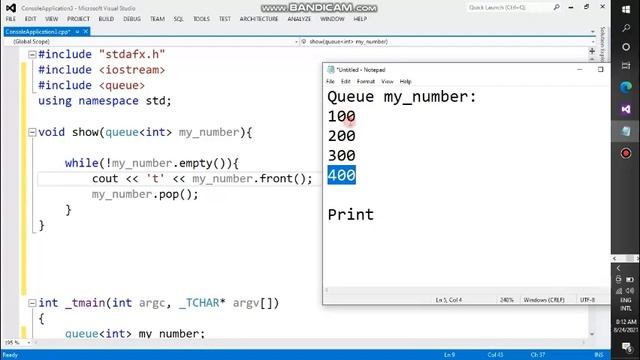Open the show(queue<int> my_number) member dropdown
This screenshot has width=640, height=360.
tap(448, 42)
